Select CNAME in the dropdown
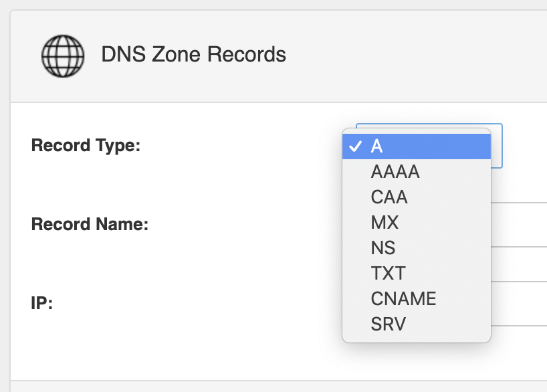Viewport: 547px width, 392px height. pos(417,298)
